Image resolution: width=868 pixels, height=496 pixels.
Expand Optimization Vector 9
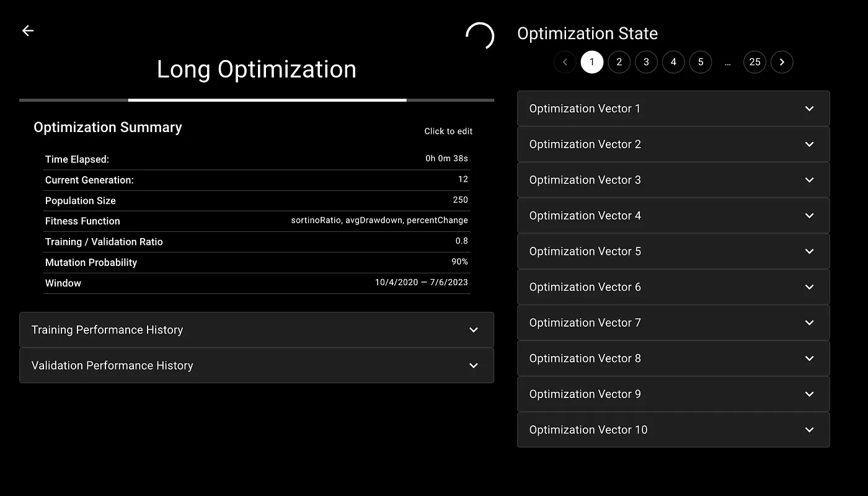[673, 394]
